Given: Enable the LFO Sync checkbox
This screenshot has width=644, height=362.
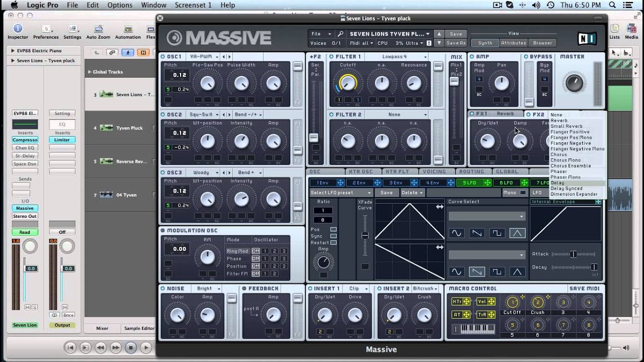Looking at the screenshot, I should click(333, 236).
